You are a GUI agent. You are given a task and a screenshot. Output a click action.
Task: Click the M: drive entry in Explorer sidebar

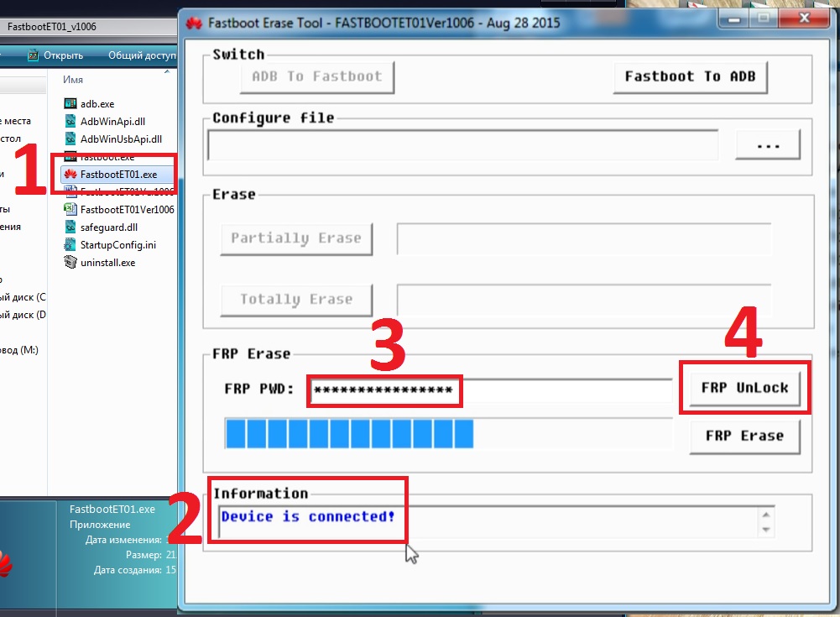pyautogui.click(x=19, y=350)
